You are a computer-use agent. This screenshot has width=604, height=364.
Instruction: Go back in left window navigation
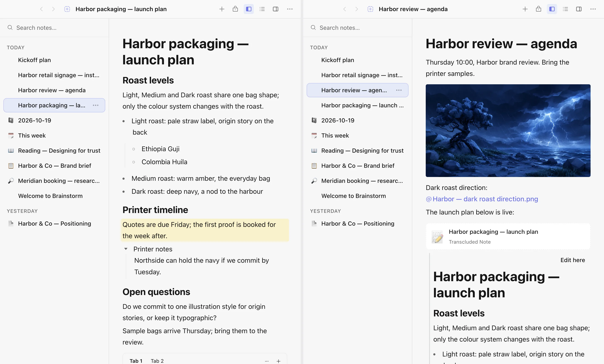tap(42, 9)
